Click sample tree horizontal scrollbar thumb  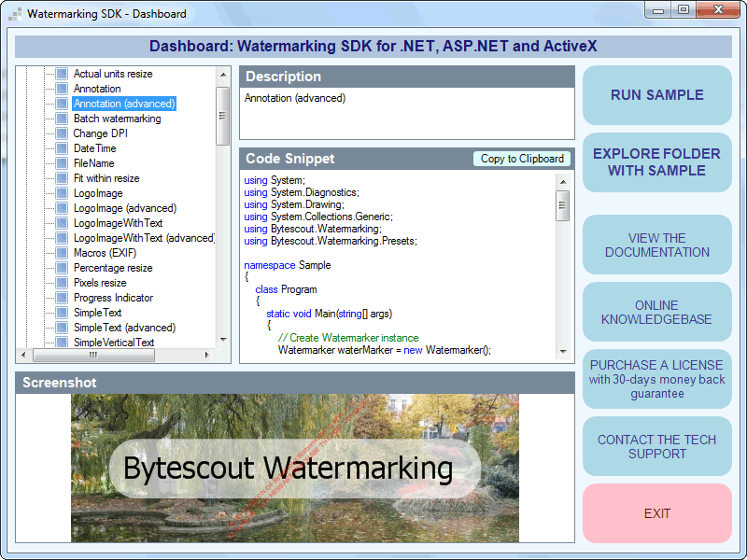click(93, 355)
